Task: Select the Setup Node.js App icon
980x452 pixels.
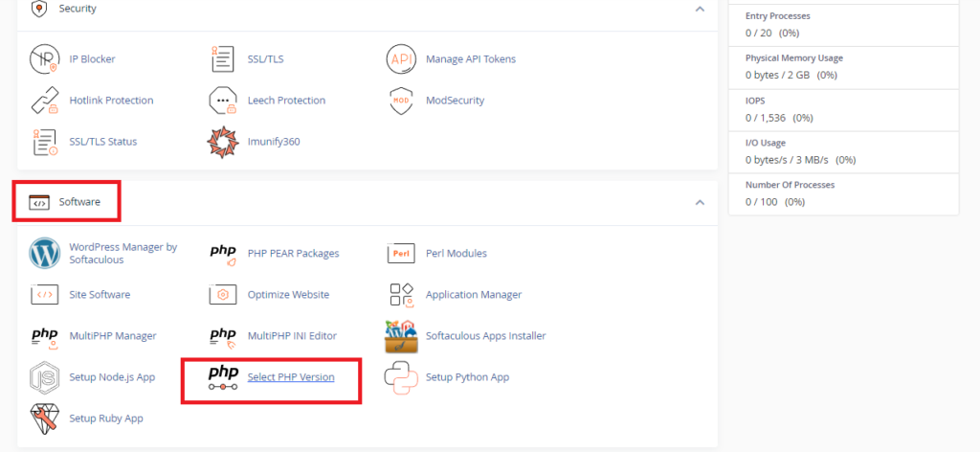Action: (x=44, y=377)
